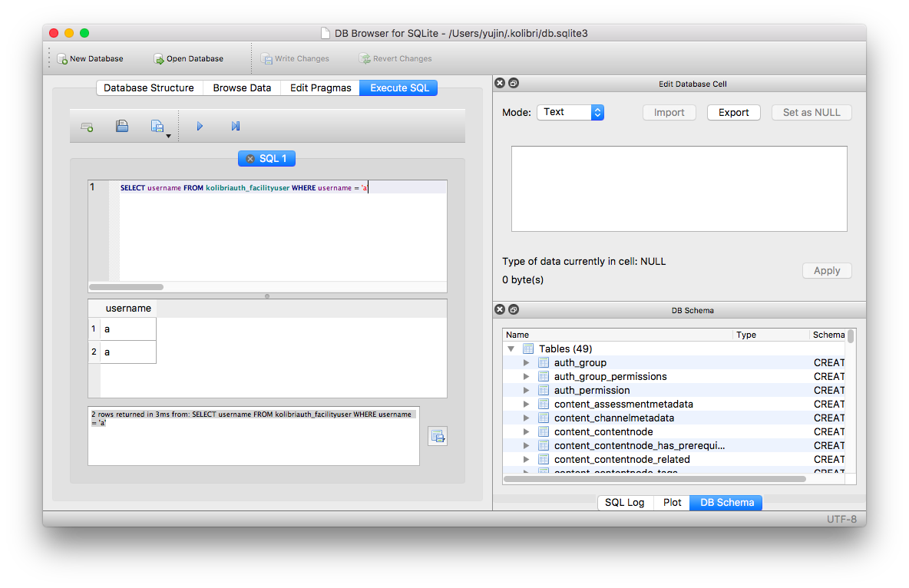Viewport: 909px width, 588px height.
Task: Switch to the Browse Data tab
Action: pos(242,88)
